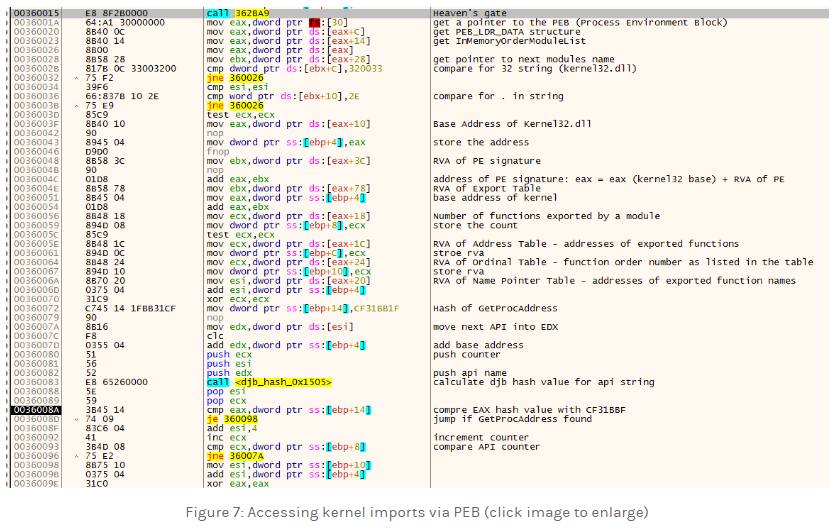Click comment "compare API counter"
The width and height of the screenshot is (837, 529).
coord(486,447)
